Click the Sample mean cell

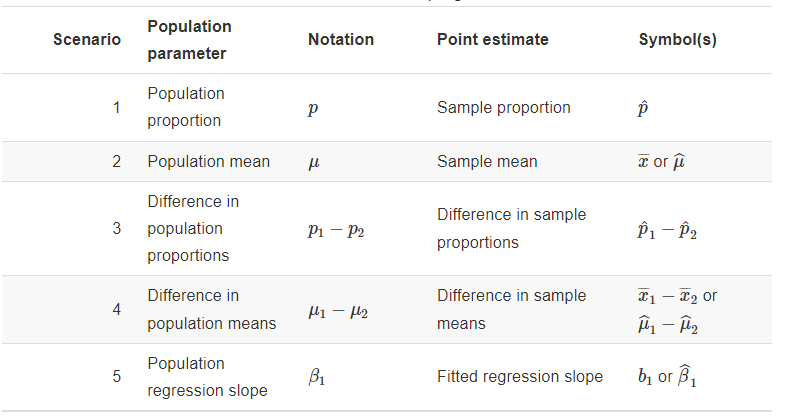coord(487,161)
